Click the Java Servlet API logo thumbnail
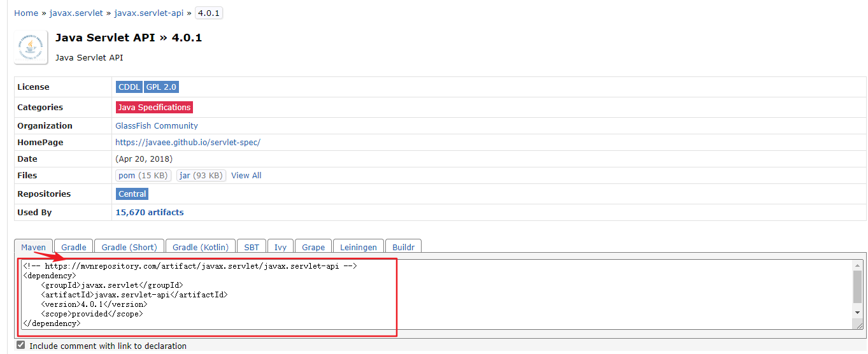This screenshot has width=868, height=354. (x=31, y=48)
